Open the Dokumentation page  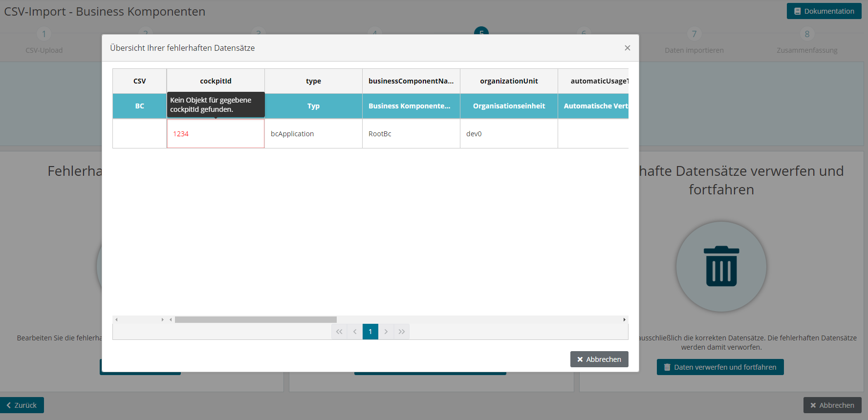(824, 11)
